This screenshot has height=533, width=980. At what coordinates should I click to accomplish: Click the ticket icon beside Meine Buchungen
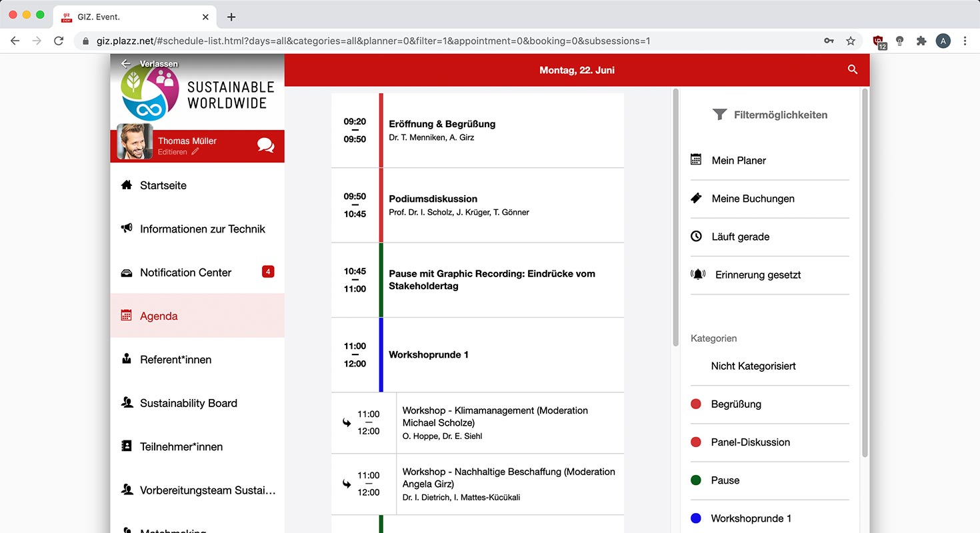pos(696,198)
